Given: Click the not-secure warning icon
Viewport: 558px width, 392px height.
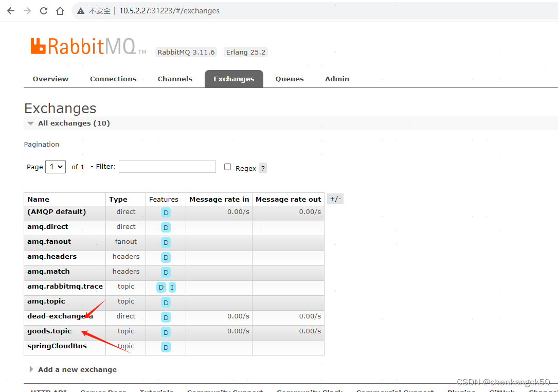Looking at the screenshot, I should (x=81, y=11).
